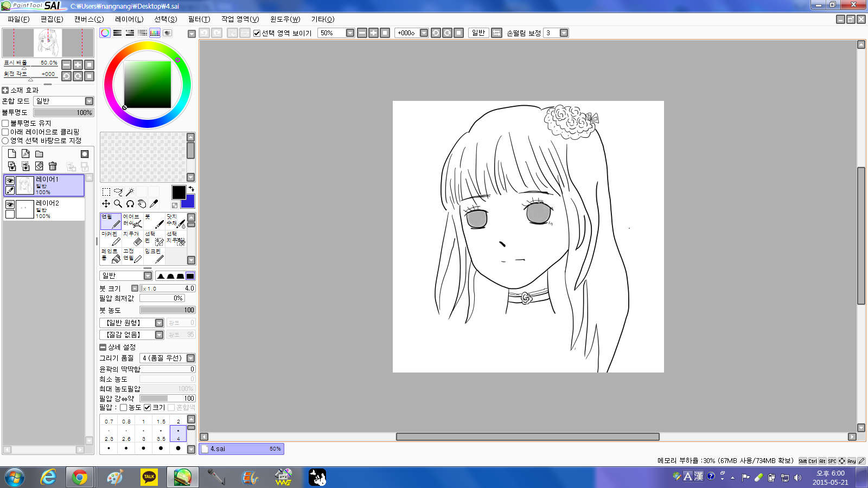The width and height of the screenshot is (868, 488).
Task: Expand the 소재 효과 section
Action: pos(5,91)
